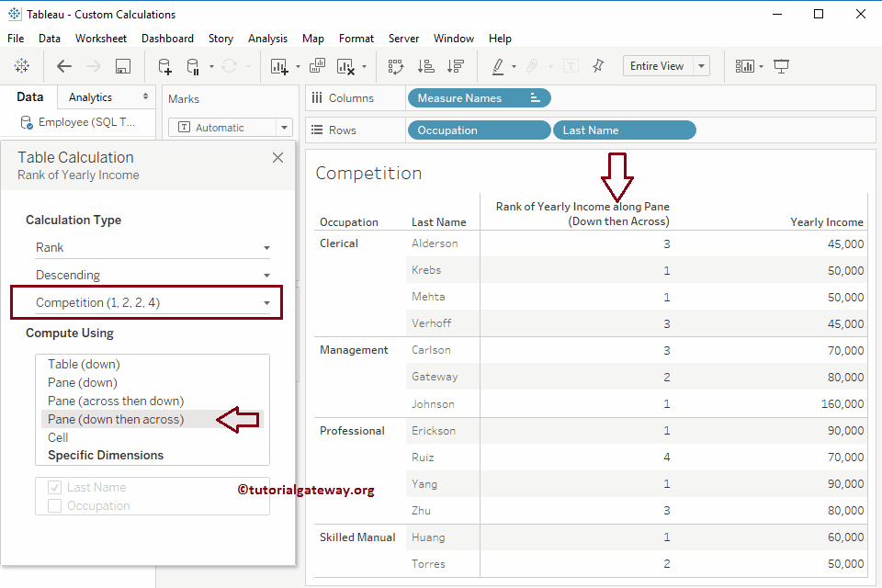Expand the Competition (1, 2, 2, 4) dropdown

click(x=153, y=303)
